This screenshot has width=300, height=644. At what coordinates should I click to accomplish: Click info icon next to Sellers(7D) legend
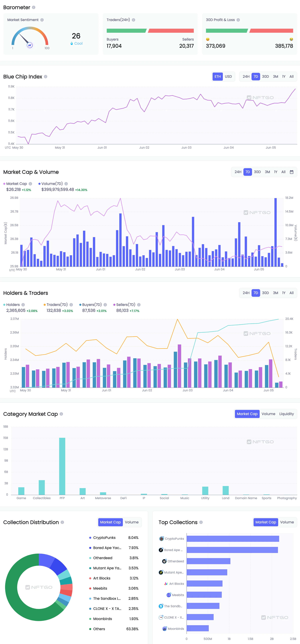coord(139,305)
